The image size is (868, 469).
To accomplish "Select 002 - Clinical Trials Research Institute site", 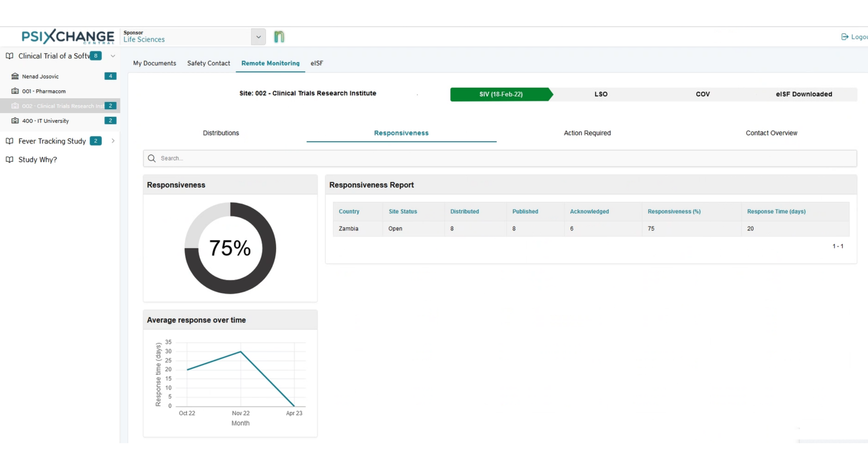I will 60,106.
